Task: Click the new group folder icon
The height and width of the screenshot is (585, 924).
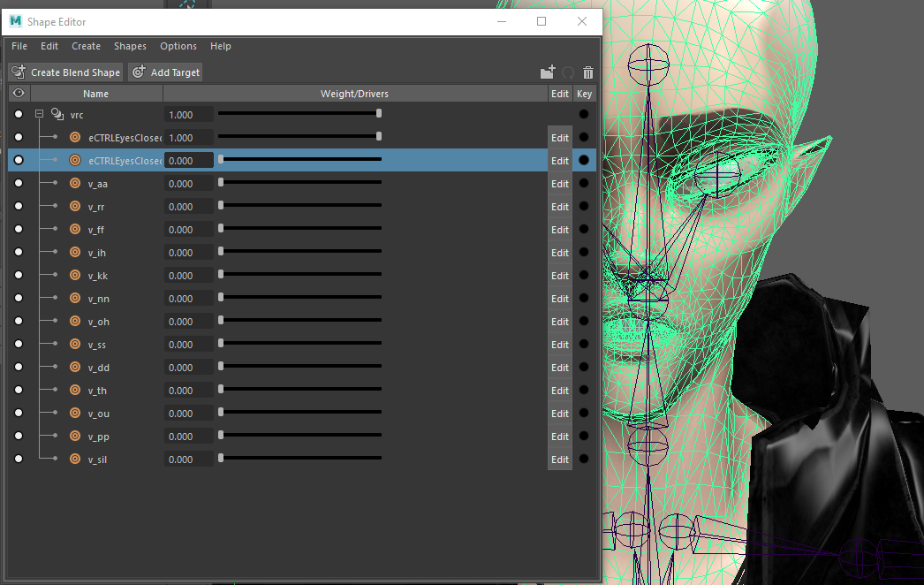Action: (x=548, y=72)
